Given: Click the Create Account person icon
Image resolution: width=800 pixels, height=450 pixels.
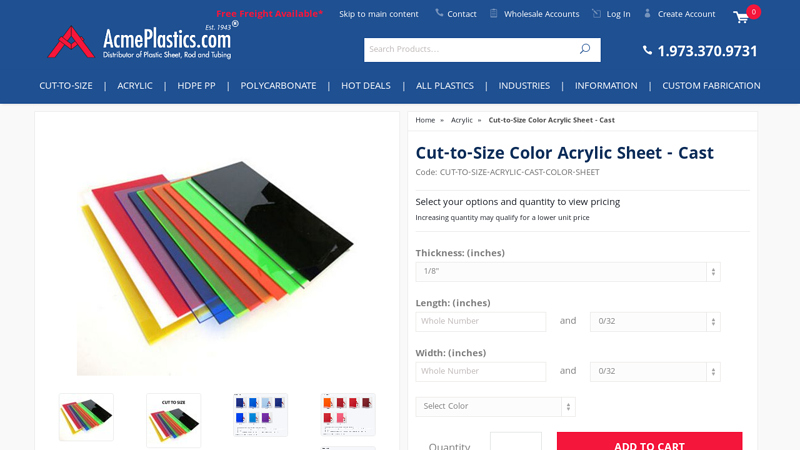Looking at the screenshot, I should pyautogui.click(x=647, y=13).
